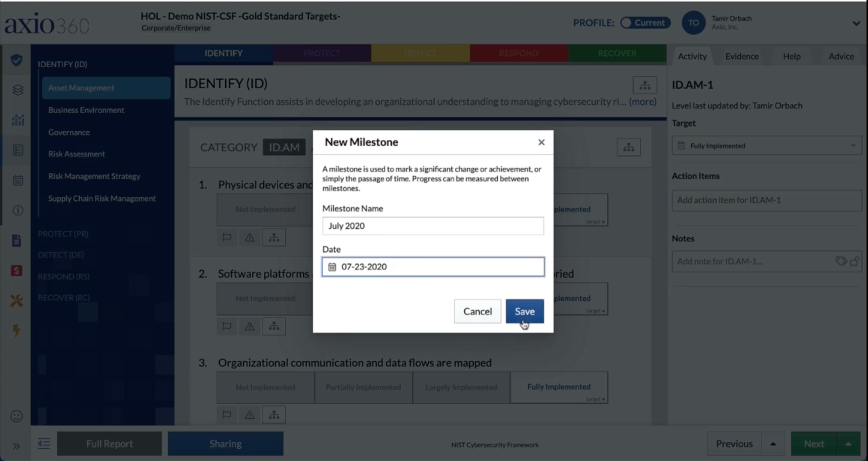This screenshot has height=461, width=868.
Task: Expand the arrow next to Next button
Action: point(848,444)
